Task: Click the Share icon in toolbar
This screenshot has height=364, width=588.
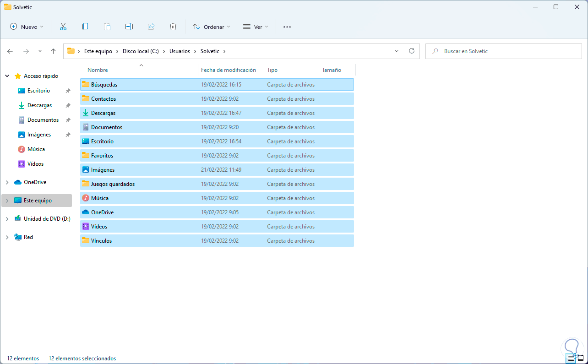Action: (151, 27)
